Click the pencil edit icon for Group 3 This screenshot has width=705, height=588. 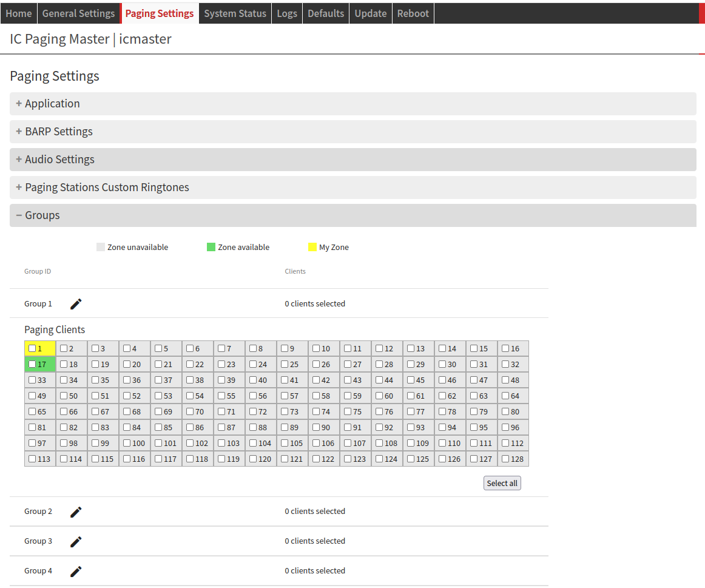(76, 542)
